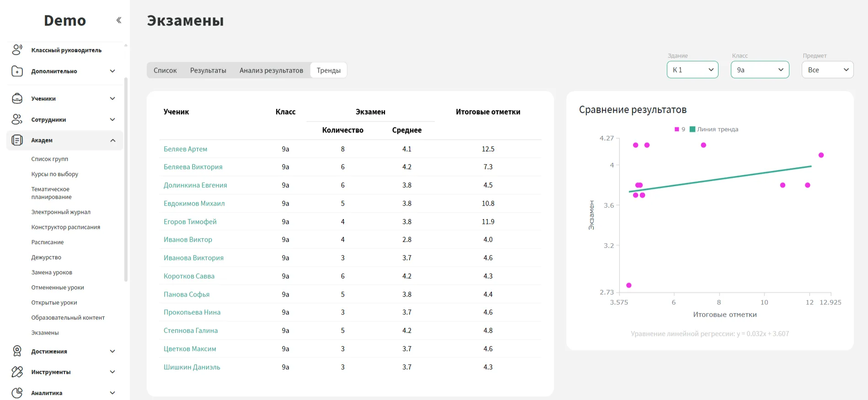Screen dimensions: 868x400
Task: Toggle series 9 in the chart legend
Action: 680,129
